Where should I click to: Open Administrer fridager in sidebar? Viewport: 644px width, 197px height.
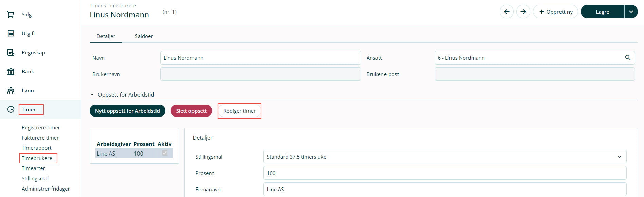click(46, 189)
